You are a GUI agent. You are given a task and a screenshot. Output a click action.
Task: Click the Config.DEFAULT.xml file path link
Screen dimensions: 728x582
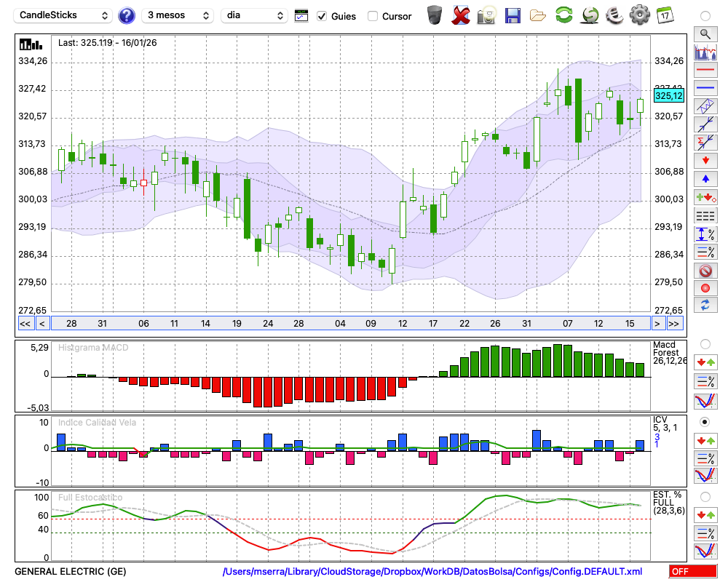pyautogui.click(x=432, y=572)
